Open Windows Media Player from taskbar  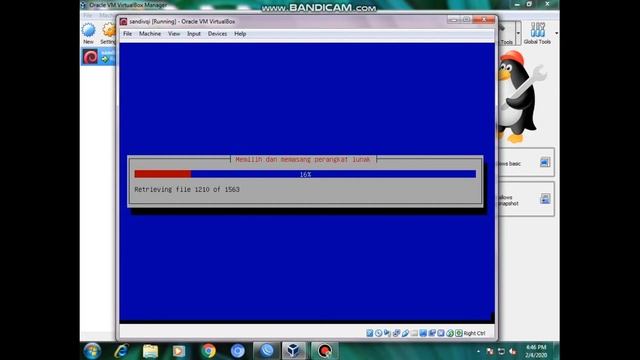click(x=179, y=351)
